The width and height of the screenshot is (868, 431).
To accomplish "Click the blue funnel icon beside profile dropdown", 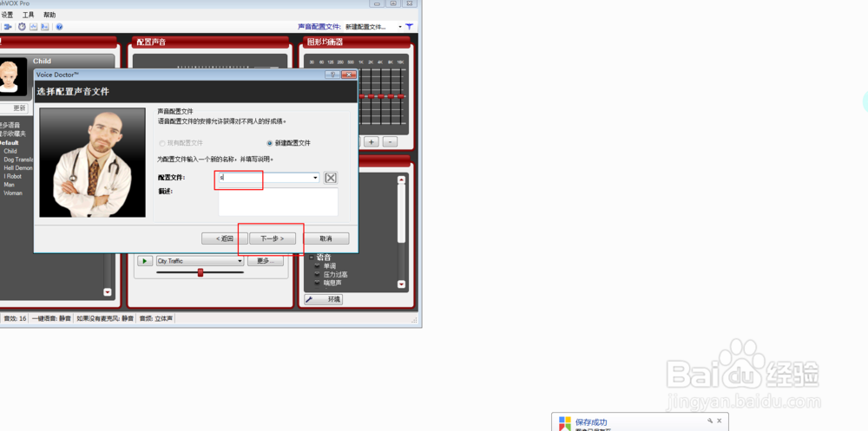I will (409, 27).
